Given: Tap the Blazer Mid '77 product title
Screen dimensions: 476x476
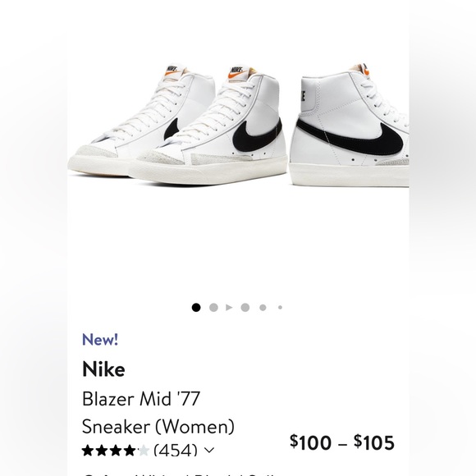Looking at the screenshot, I should [141, 399].
